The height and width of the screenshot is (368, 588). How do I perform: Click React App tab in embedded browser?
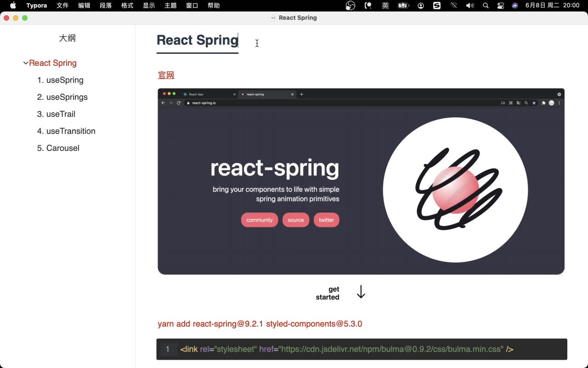(x=209, y=94)
